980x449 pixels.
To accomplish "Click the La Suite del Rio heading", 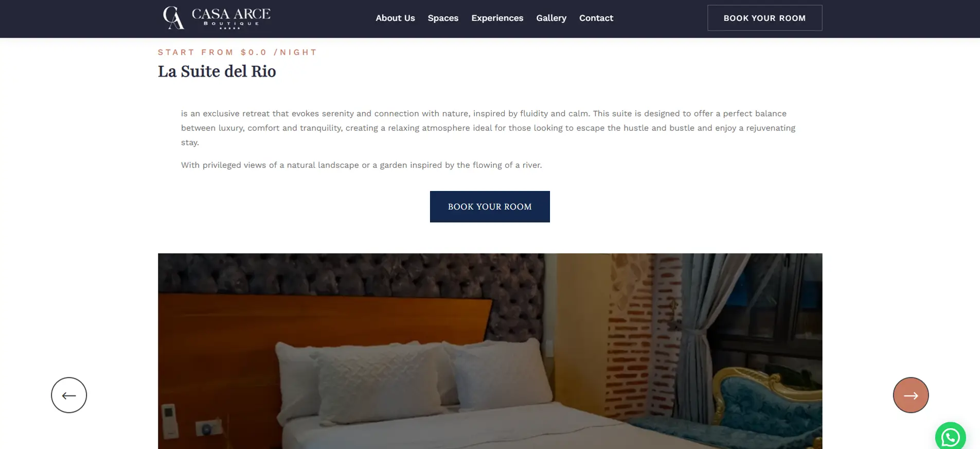I will tap(217, 71).
